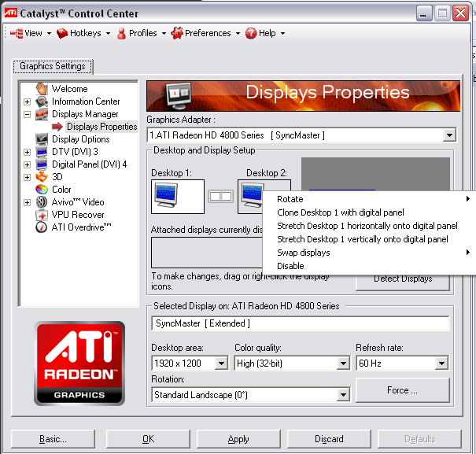Image resolution: width=476 pixels, height=454 pixels.
Task: Click the red arrow beside Displays Properties
Action: (57, 127)
